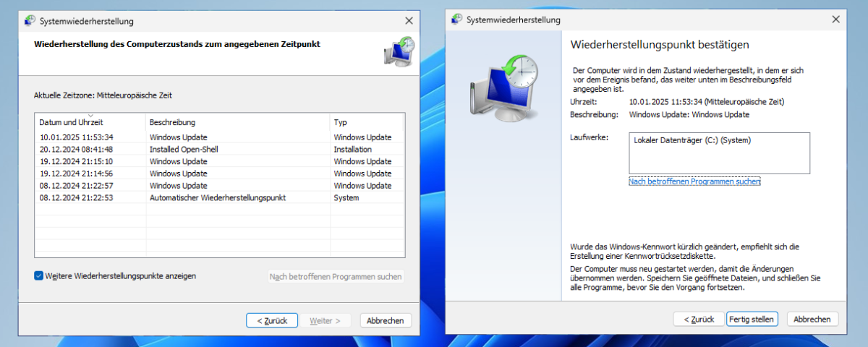This screenshot has height=347, width=868.
Task: Close the right confirmation window
Action: 838,20
